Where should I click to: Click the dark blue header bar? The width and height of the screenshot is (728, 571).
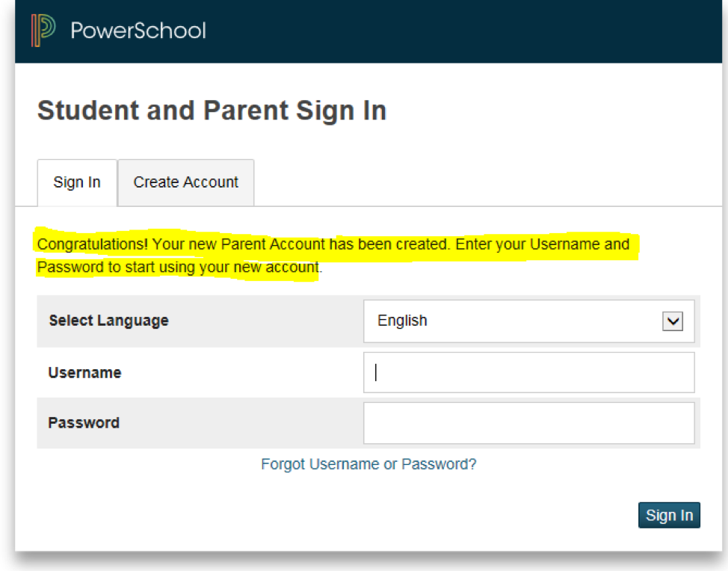[448, 31]
